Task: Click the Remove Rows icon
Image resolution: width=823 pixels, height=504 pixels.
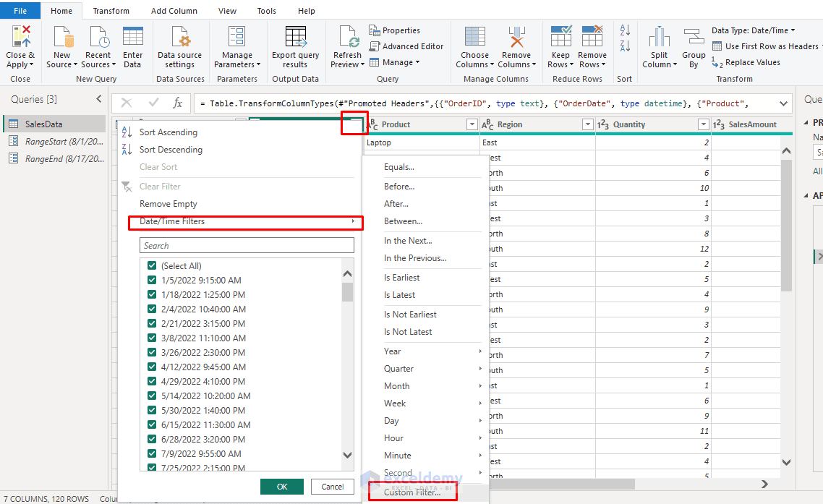Action: 592,37
